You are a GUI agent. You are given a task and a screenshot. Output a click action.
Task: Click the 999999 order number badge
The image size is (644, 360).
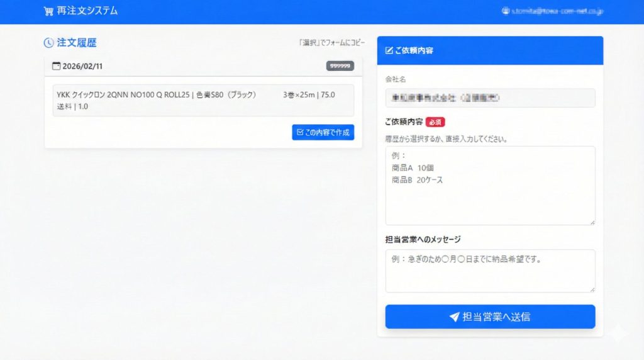click(x=340, y=66)
